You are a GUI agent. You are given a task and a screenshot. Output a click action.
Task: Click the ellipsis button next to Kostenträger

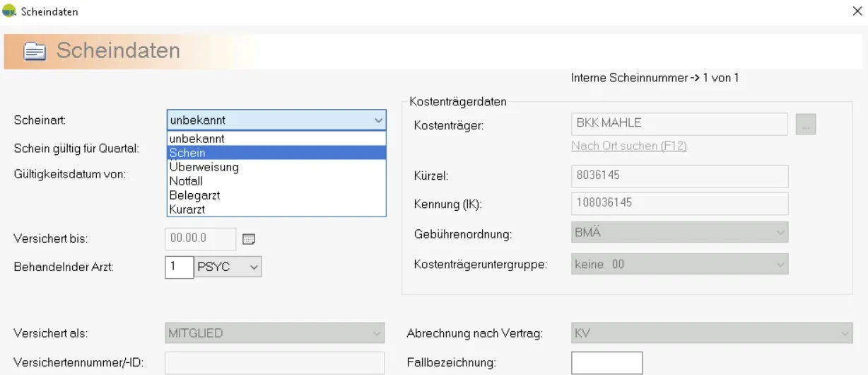(806, 124)
